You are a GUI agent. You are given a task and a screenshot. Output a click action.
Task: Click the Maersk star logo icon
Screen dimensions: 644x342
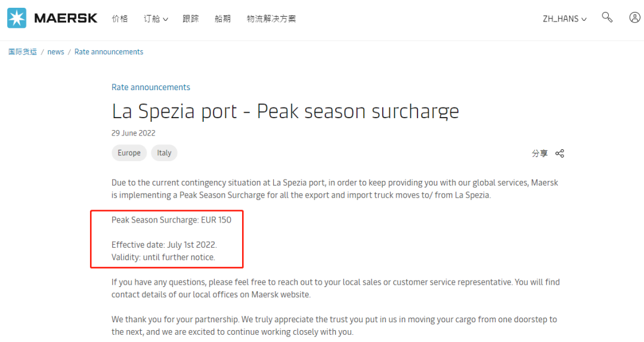click(17, 18)
